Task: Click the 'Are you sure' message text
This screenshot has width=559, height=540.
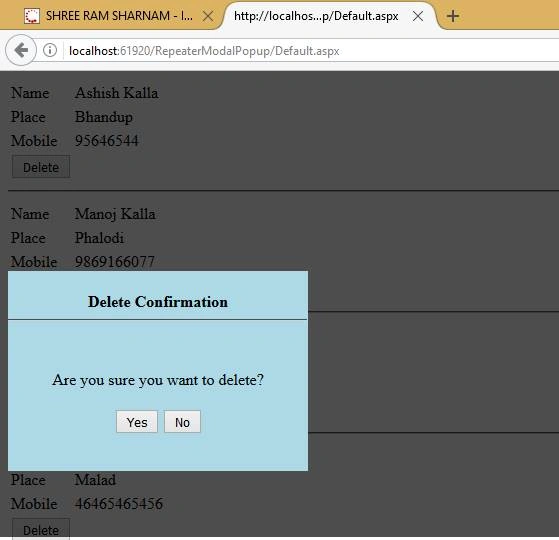Action: 158,380
